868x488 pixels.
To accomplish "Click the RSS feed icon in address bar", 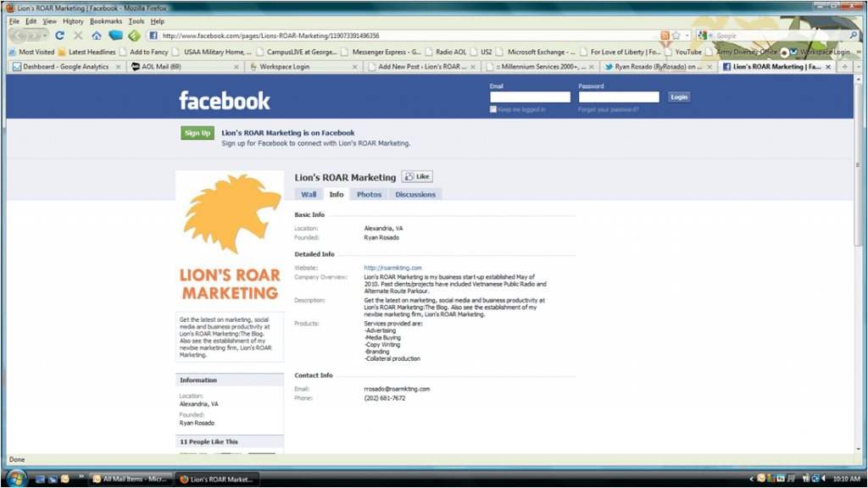I will coord(665,36).
